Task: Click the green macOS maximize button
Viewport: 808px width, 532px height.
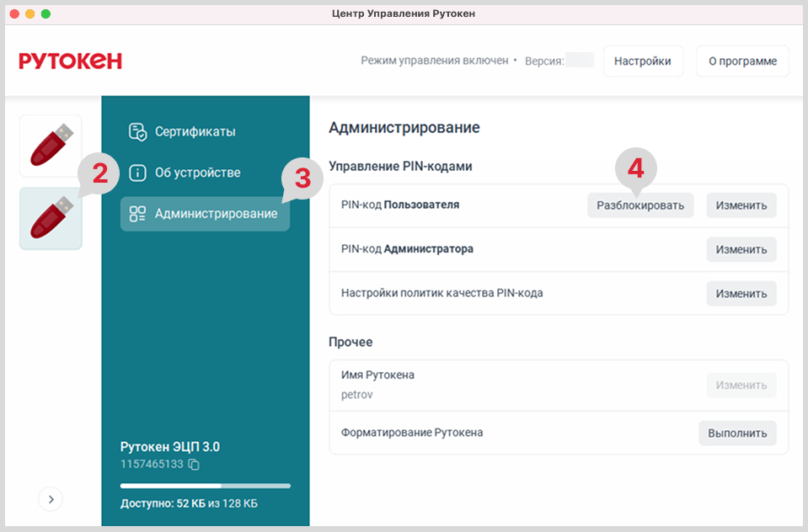Action: 45,14
